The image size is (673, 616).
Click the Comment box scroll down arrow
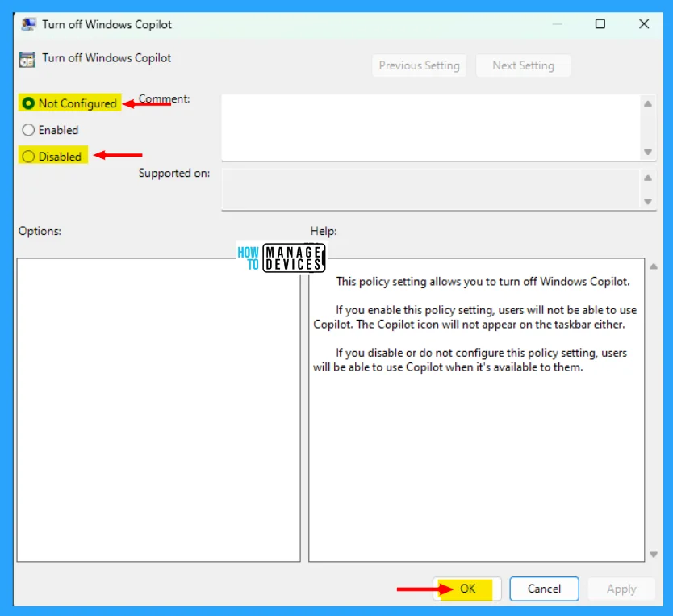(648, 152)
